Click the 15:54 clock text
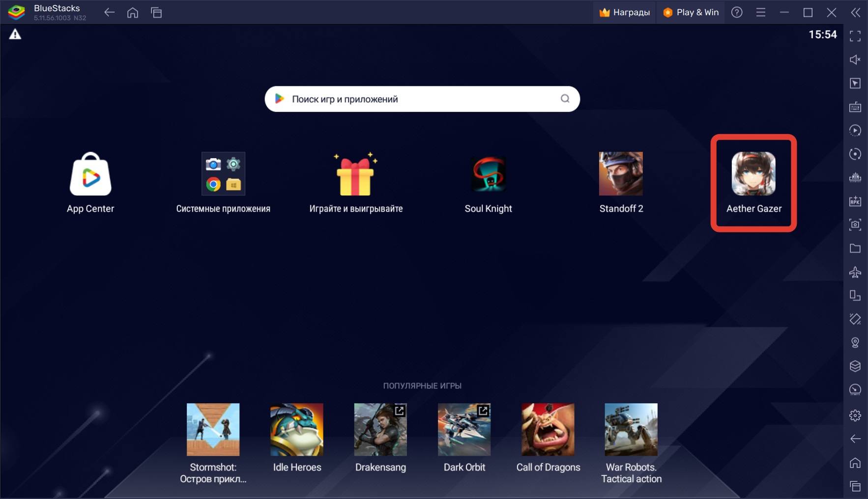Image resolution: width=868 pixels, height=499 pixels. (823, 34)
